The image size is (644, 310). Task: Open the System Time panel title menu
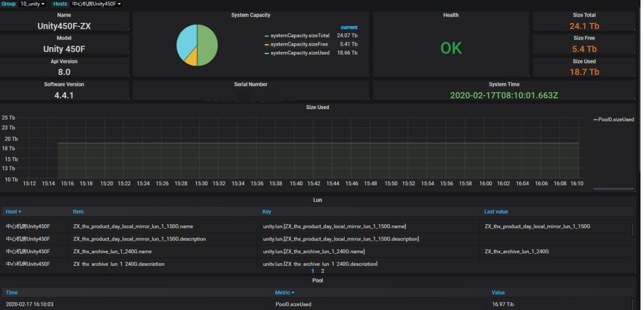[x=504, y=84]
